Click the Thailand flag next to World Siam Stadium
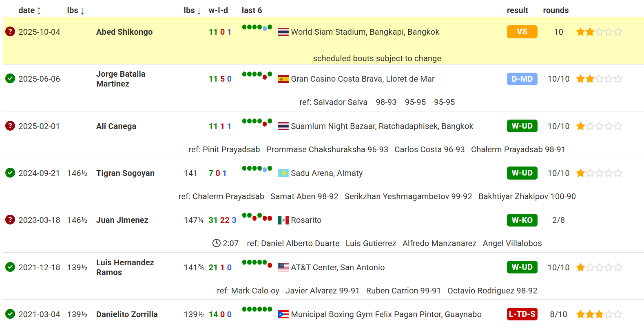644x331 pixels. coord(283,32)
